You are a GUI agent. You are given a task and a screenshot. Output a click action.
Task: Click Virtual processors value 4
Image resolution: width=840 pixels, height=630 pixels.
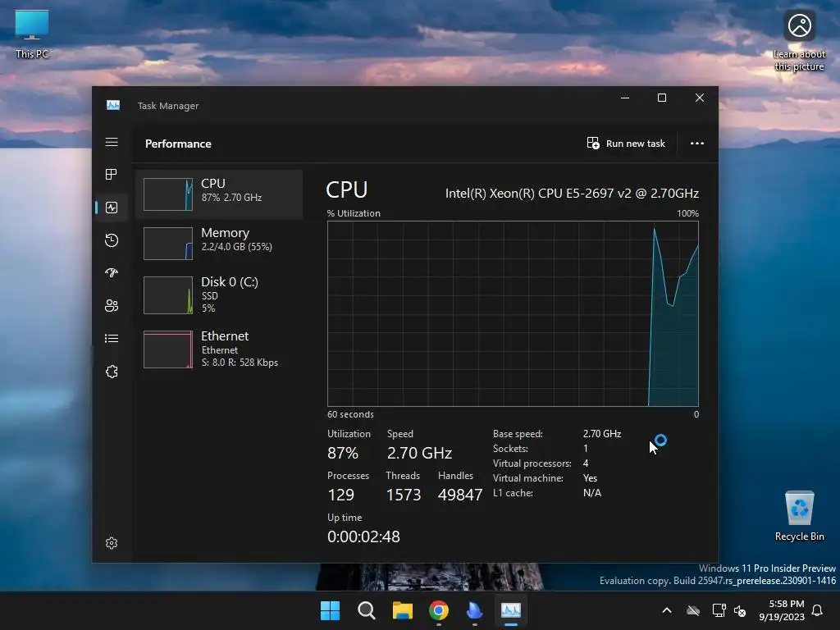tap(586, 463)
